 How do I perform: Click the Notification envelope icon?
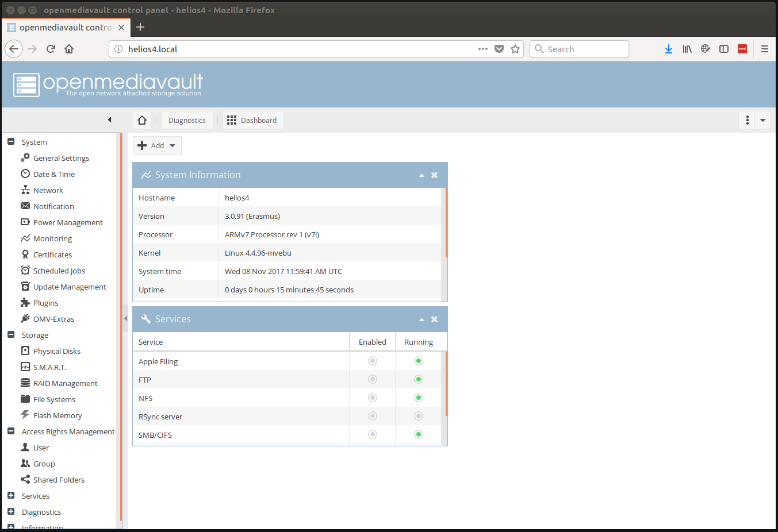25,206
